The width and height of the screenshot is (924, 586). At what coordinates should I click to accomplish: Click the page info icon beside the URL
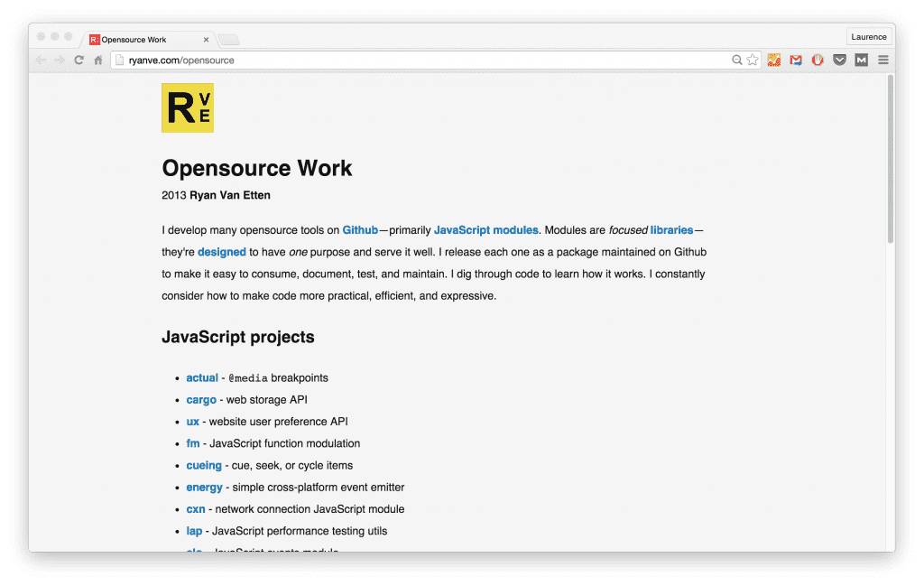[120, 60]
